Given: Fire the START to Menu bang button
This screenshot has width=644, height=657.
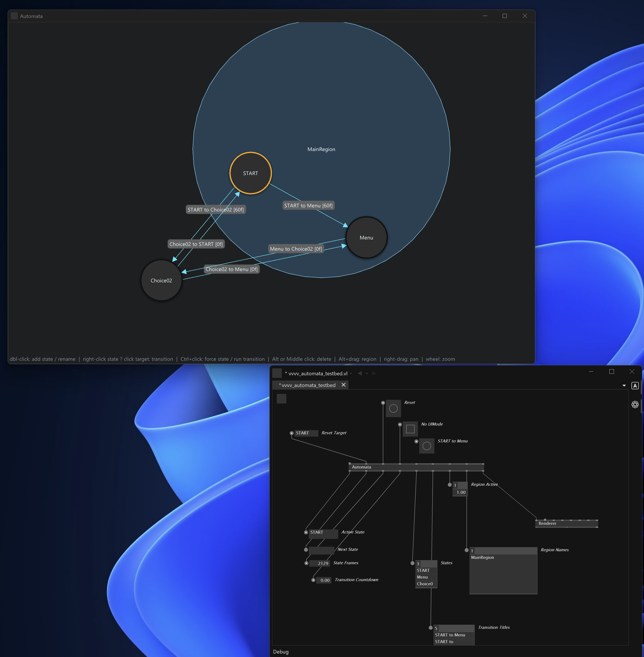Looking at the screenshot, I should (x=427, y=446).
